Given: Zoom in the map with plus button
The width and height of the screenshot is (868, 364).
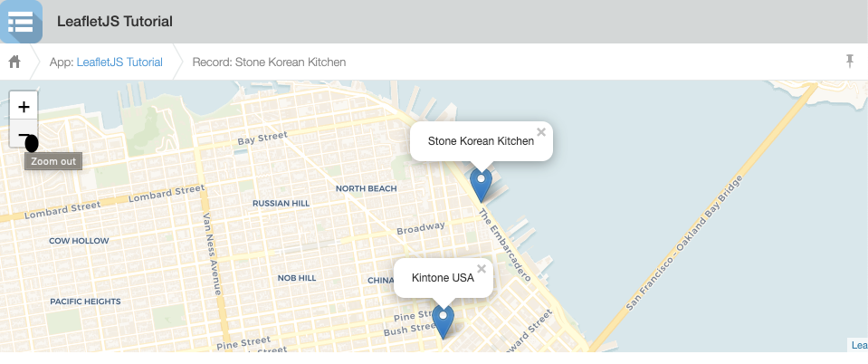Looking at the screenshot, I should (24, 106).
